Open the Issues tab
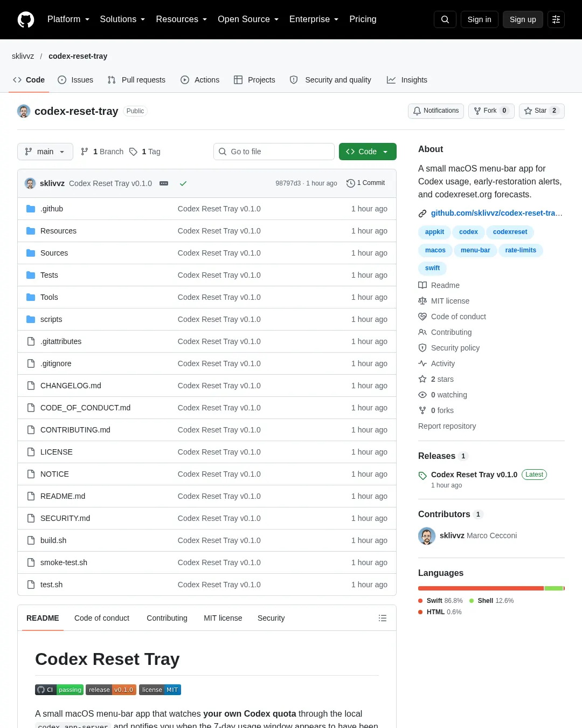The height and width of the screenshot is (728, 582). [x=75, y=80]
